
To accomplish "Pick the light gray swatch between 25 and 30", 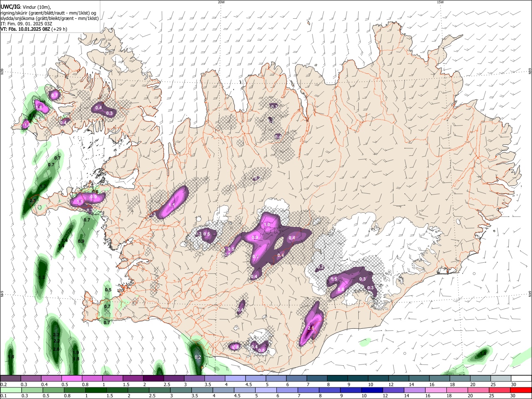I will [500, 378].
